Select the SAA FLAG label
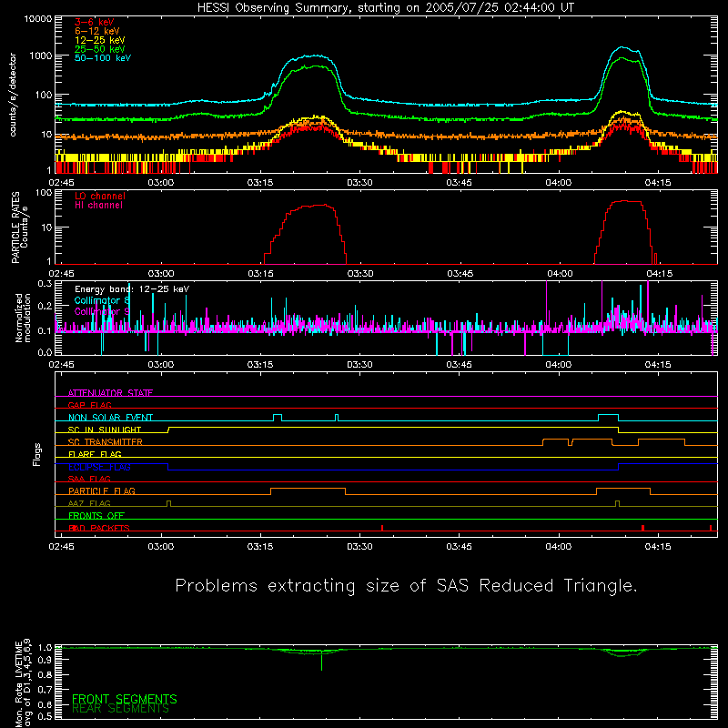The image size is (728, 728). [89, 479]
